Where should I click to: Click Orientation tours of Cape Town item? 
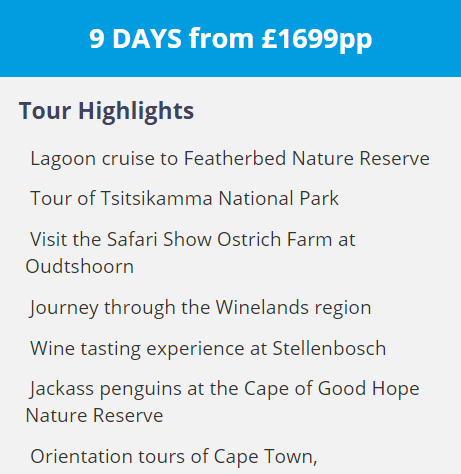tap(174, 457)
